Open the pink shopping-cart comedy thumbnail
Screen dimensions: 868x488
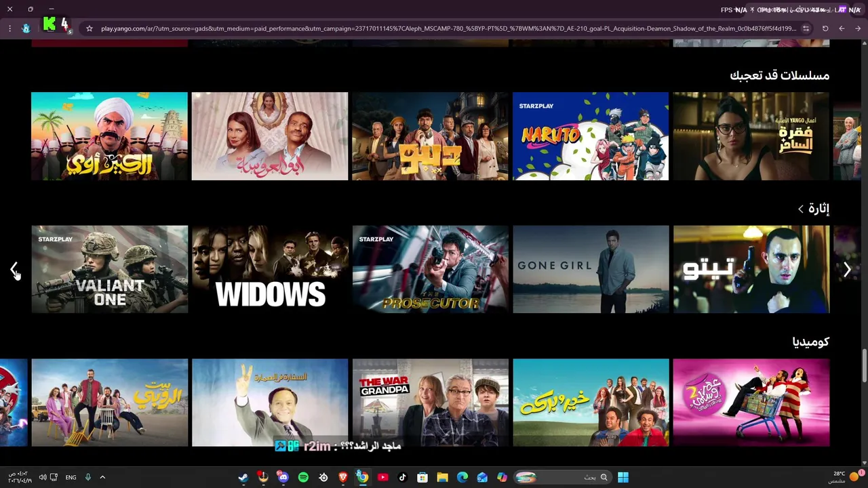coord(751,403)
